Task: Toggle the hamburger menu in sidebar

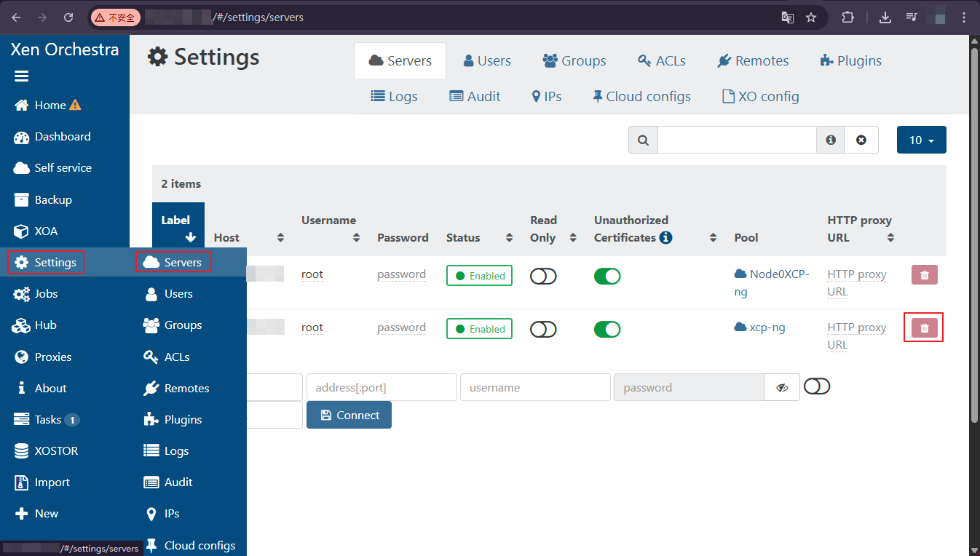Action: pyautogui.click(x=21, y=76)
